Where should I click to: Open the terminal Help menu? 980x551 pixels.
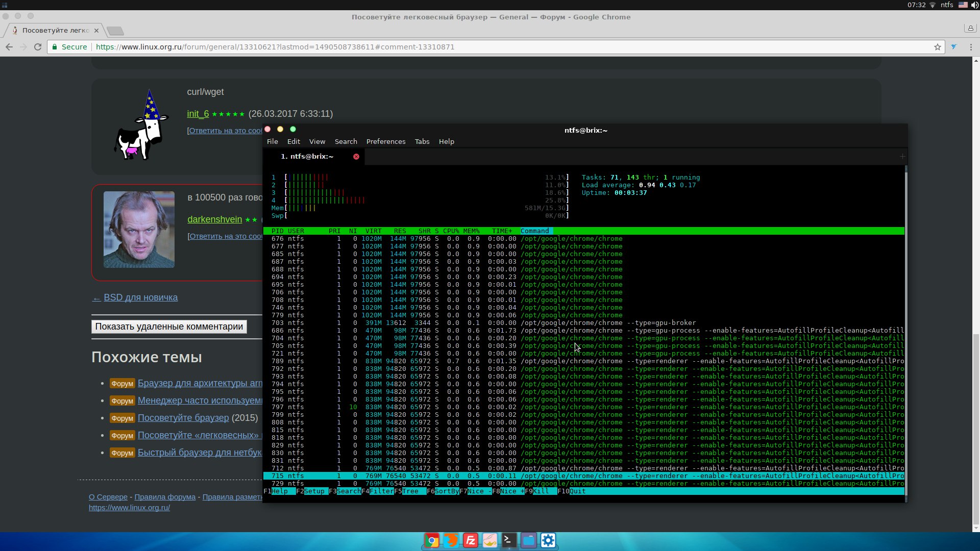pyautogui.click(x=447, y=142)
